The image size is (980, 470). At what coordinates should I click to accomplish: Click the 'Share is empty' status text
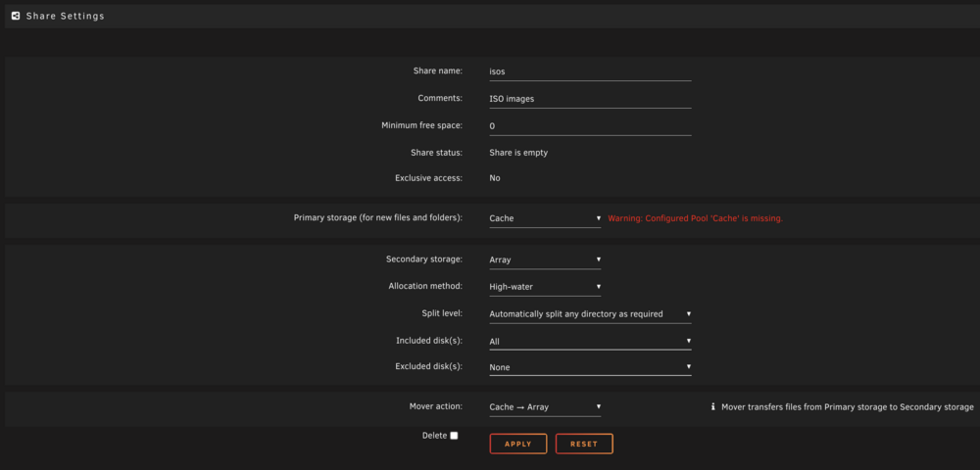[x=518, y=153]
